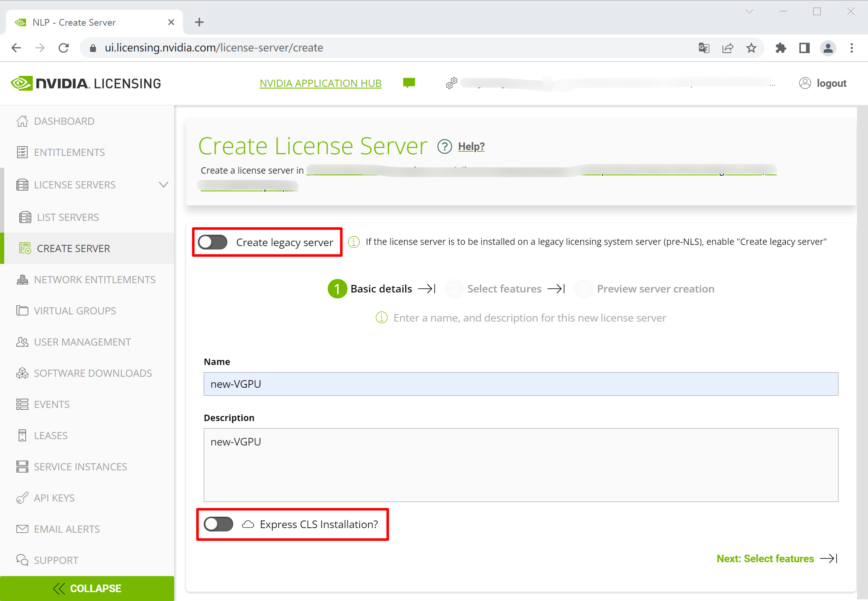Screen dimensions: 868x601
Task: Bookmark this page with the star icon
Action: click(x=751, y=48)
